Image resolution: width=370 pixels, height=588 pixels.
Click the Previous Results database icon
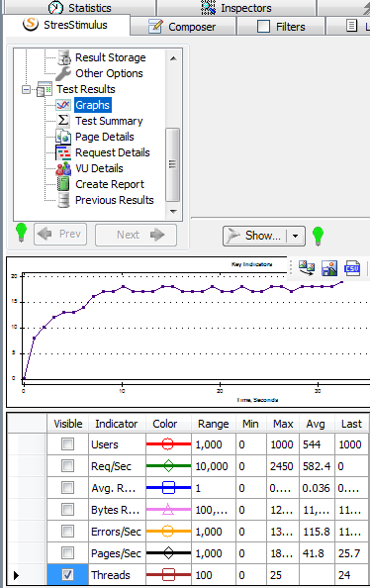[63, 200]
